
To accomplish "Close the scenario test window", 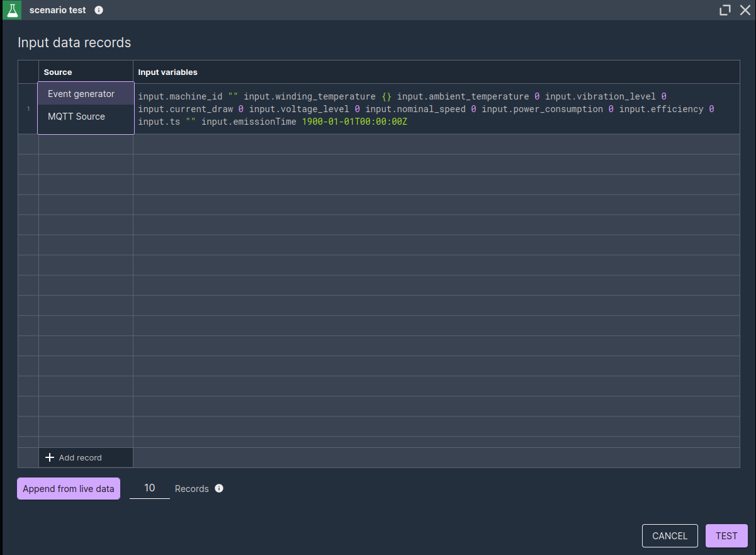I will click(745, 10).
